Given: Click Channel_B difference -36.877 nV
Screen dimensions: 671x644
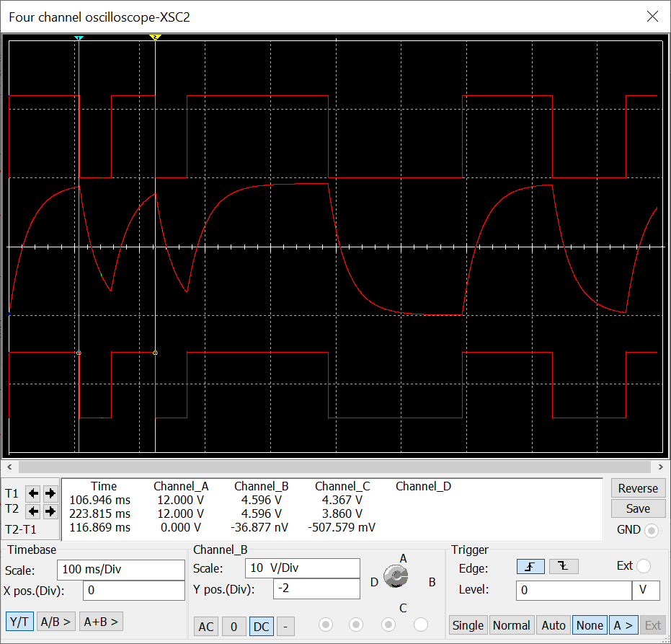Looking at the screenshot, I should point(259,527).
